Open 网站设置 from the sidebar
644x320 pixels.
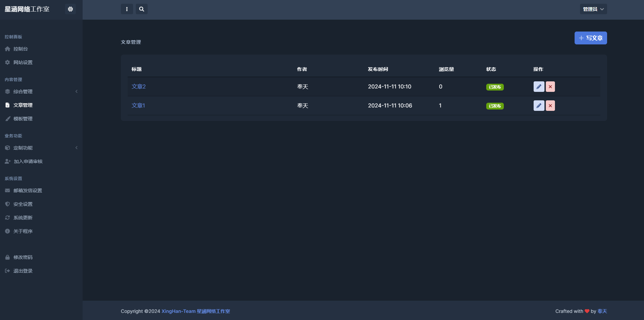click(x=23, y=62)
